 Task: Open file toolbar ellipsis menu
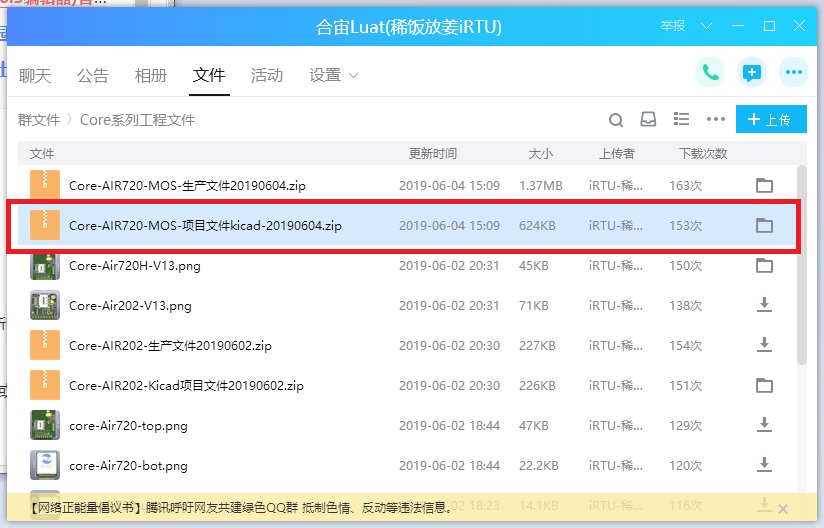(715, 120)
